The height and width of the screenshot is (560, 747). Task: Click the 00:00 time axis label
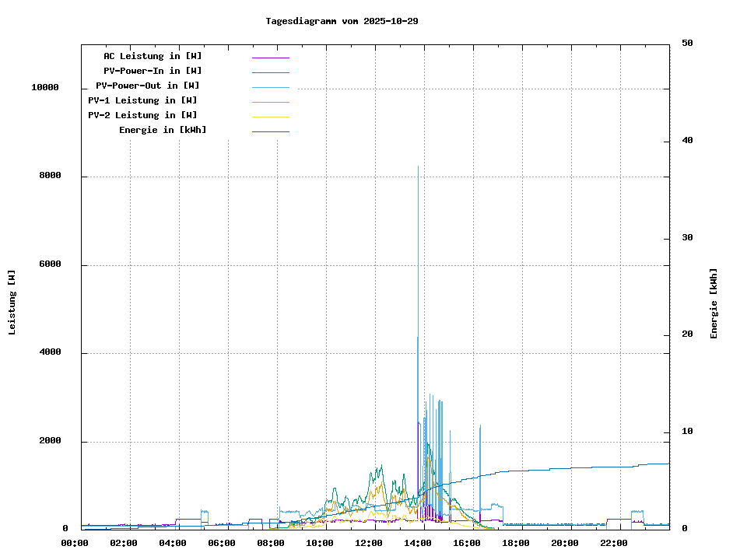click(75, 543)
